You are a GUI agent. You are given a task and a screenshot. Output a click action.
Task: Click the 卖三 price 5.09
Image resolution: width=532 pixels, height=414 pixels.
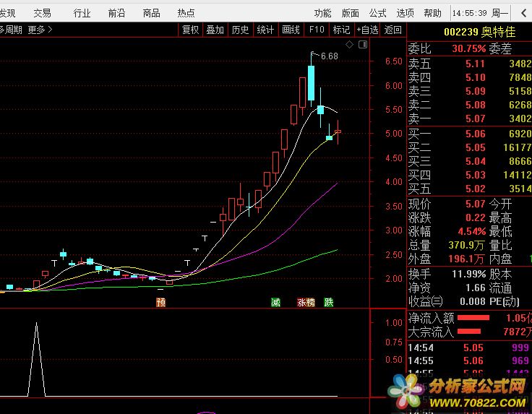tap(476, 91)
